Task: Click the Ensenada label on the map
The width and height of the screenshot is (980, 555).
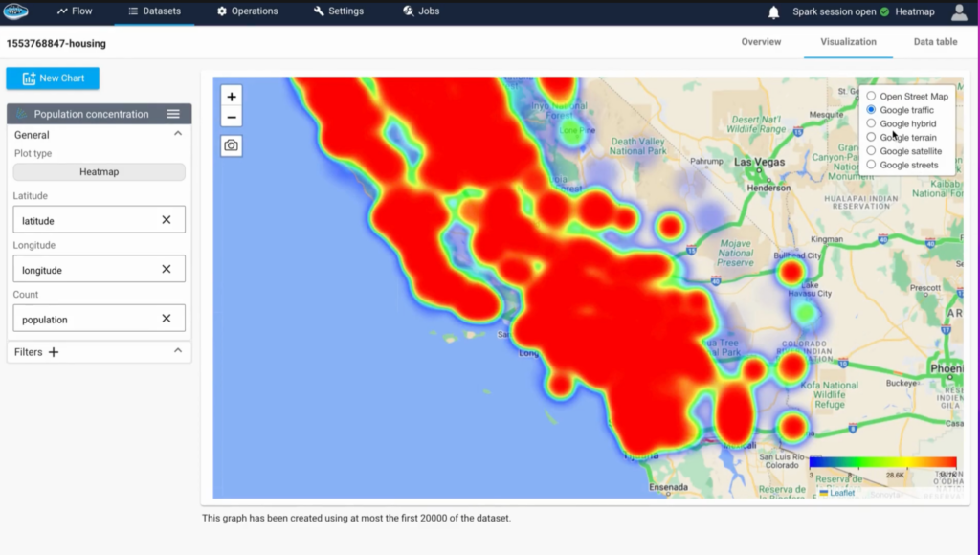Action: 669,487
